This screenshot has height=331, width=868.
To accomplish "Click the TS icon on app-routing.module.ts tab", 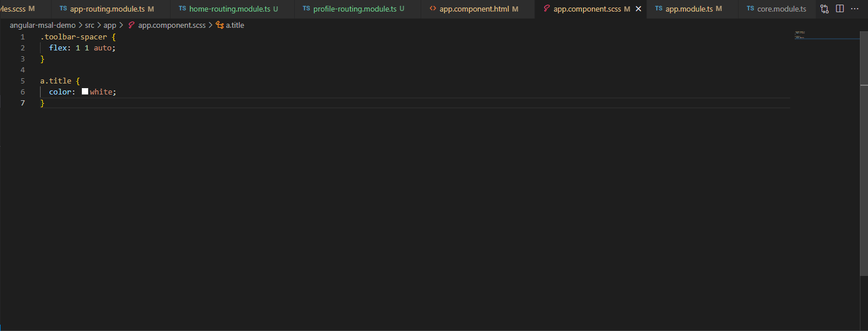I will (x=63, y=9).
